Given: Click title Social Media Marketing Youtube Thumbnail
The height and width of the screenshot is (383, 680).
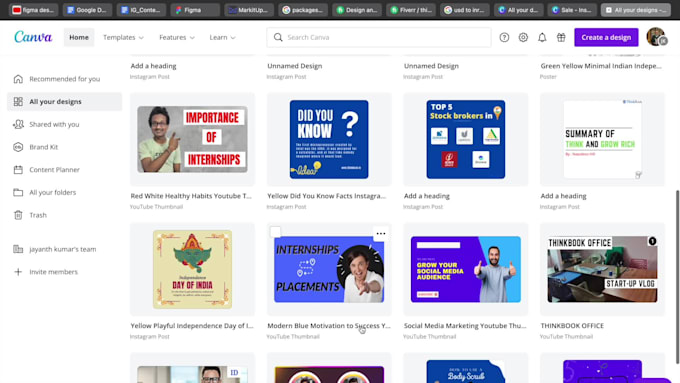Looking at the screenshot, I should 465,326.
